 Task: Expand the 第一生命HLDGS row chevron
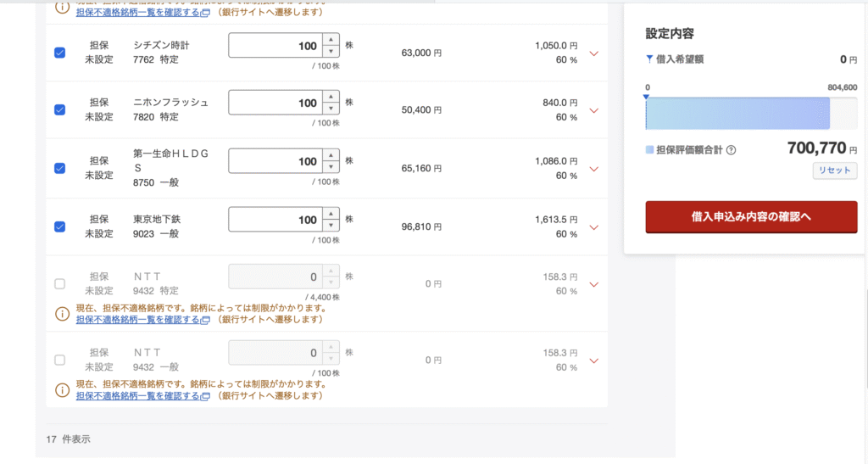593,169
